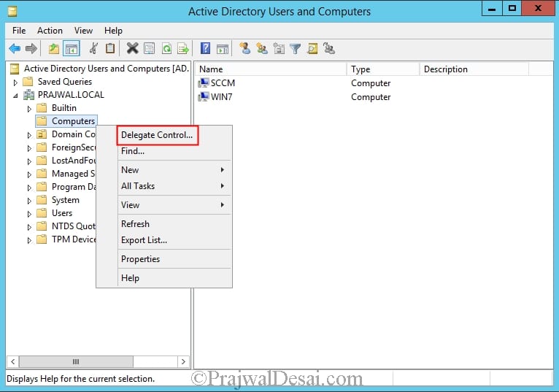Select the Users tree item
The height and width of the screenshot is (392, 559).
[62, 213]
